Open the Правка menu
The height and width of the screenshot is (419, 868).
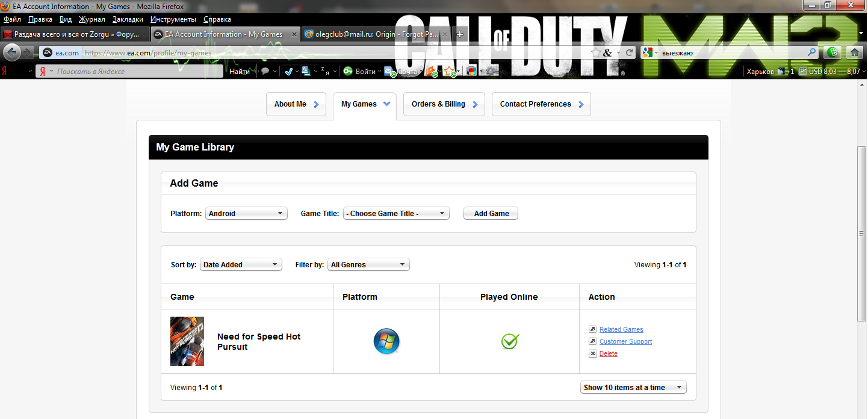[40, 19]
